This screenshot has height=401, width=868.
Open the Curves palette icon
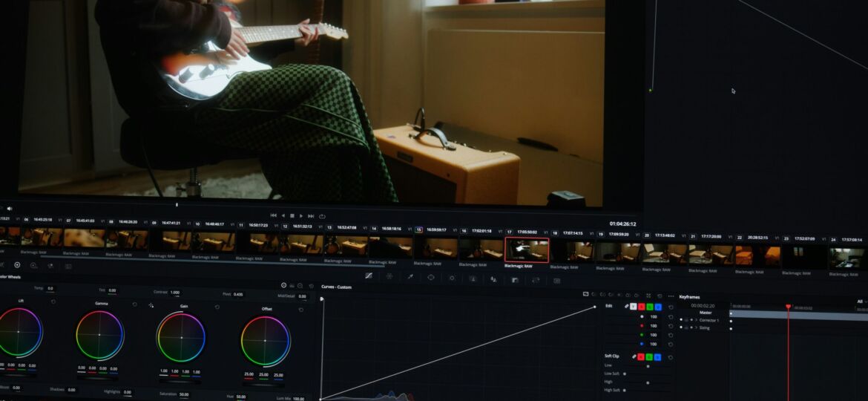[x=369, y=276]
